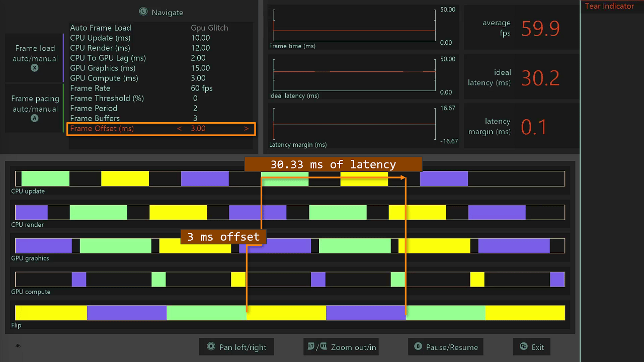Select the Frame Threshold (%) row
This screenshot has height=362, width=644.
(161, 98)
